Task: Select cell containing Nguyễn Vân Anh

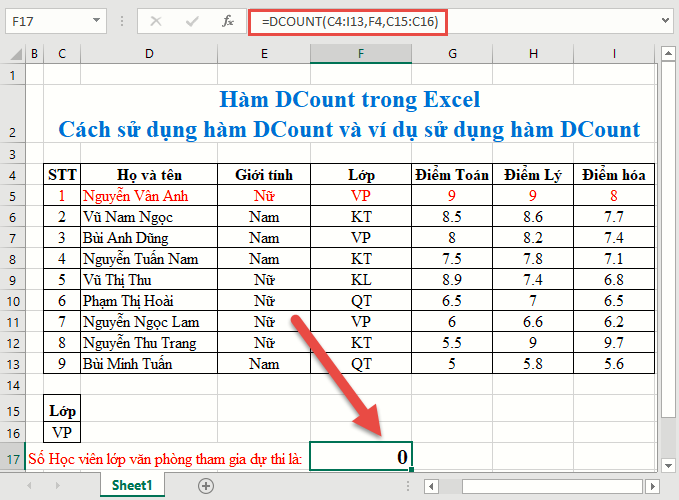Action: pyautogui.click(x=149, y=195)
